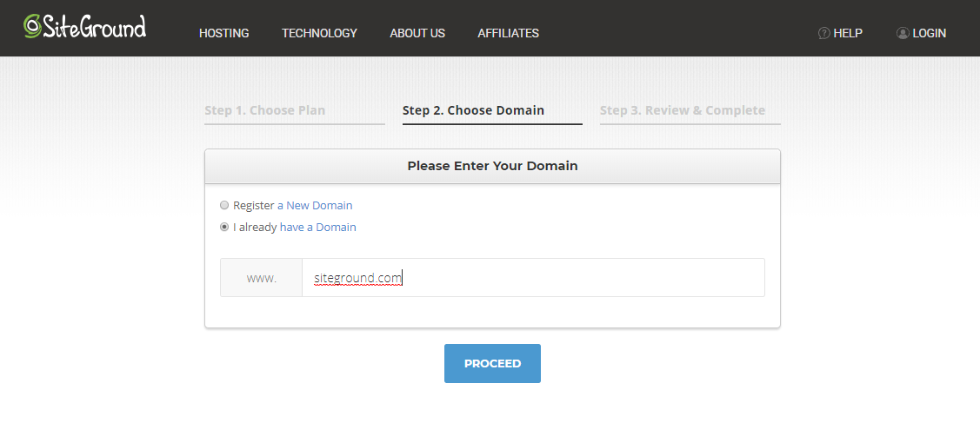Select the I already have a Domain radio

[224, 227]
